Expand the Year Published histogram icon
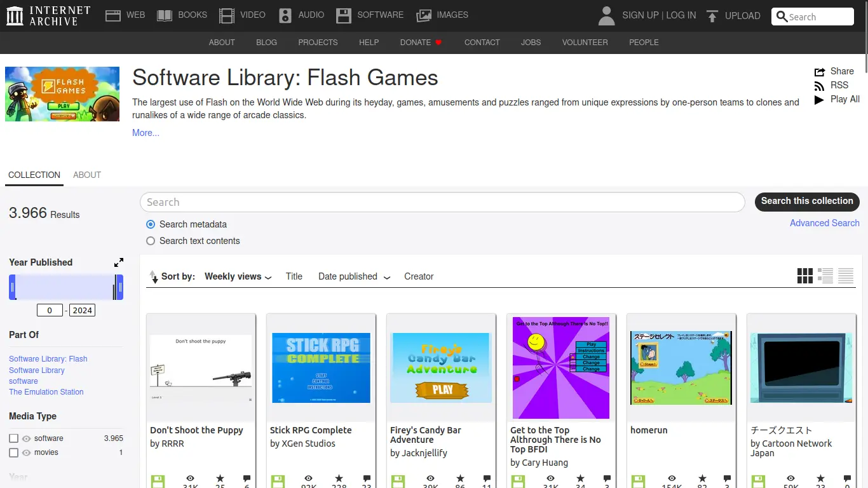This screenshot has height=488, width=868. tap(119, 262)
